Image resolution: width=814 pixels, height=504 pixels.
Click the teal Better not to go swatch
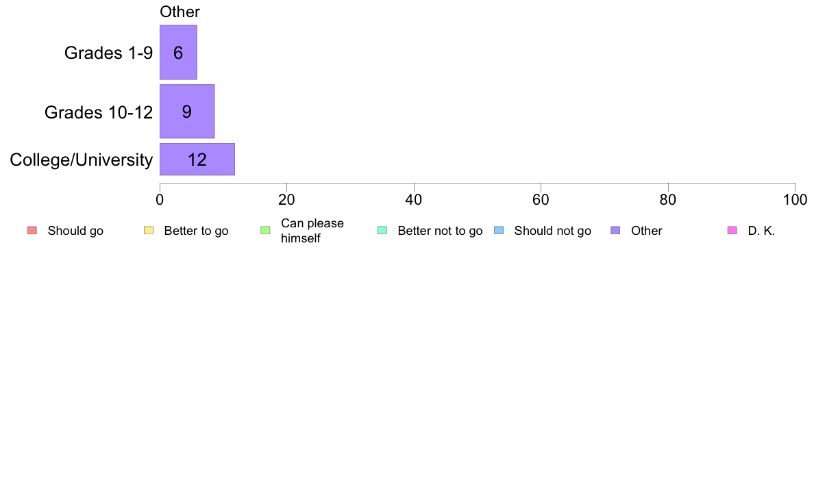point(382,231)
